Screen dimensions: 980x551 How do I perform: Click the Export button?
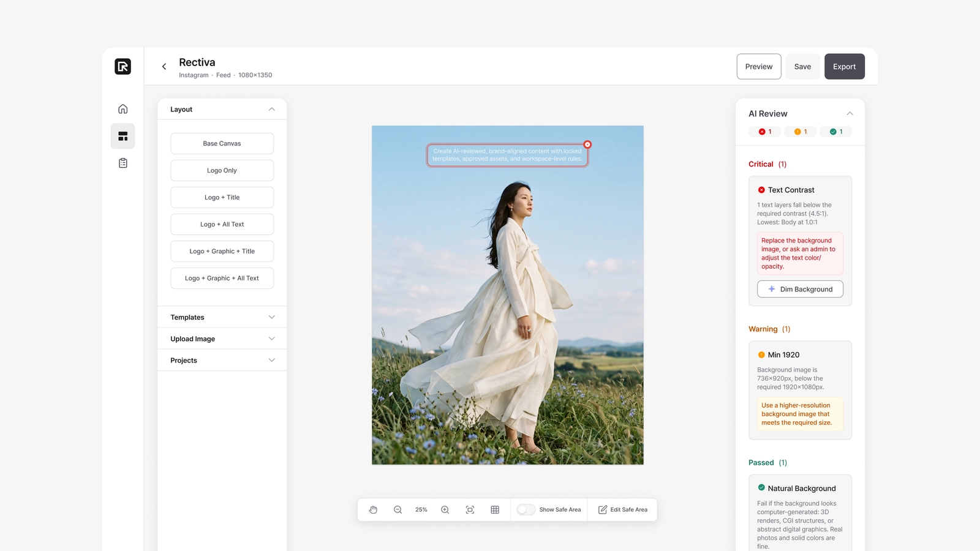[844, 67]
